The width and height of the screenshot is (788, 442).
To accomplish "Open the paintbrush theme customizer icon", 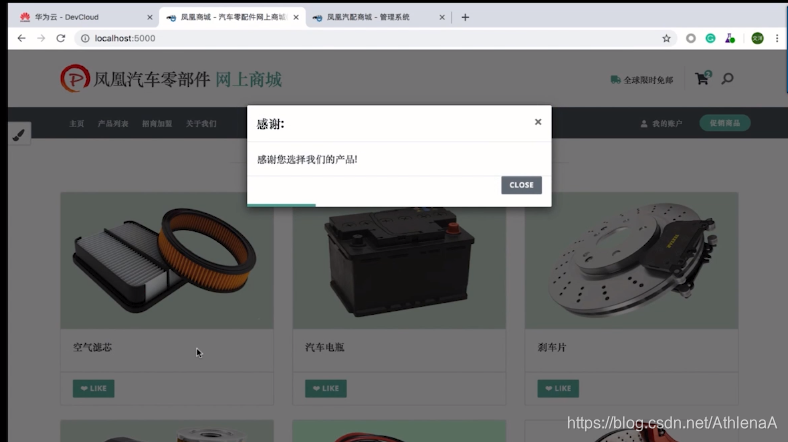I will click(x=19, y=134).
